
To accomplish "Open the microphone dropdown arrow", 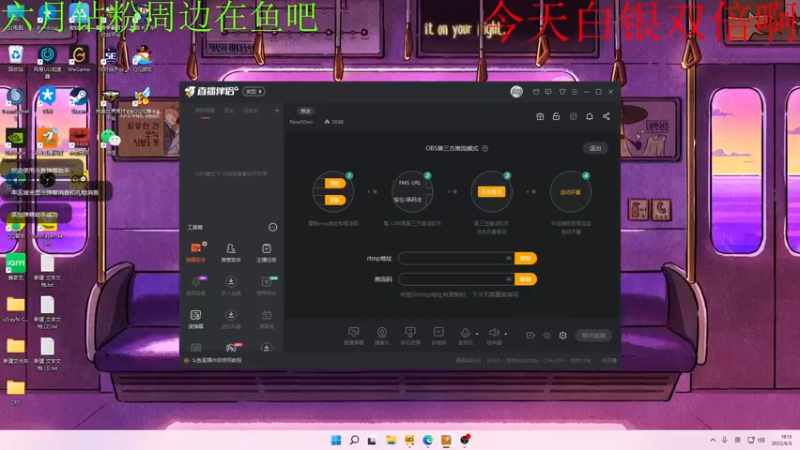I will [x=477, y=334].
